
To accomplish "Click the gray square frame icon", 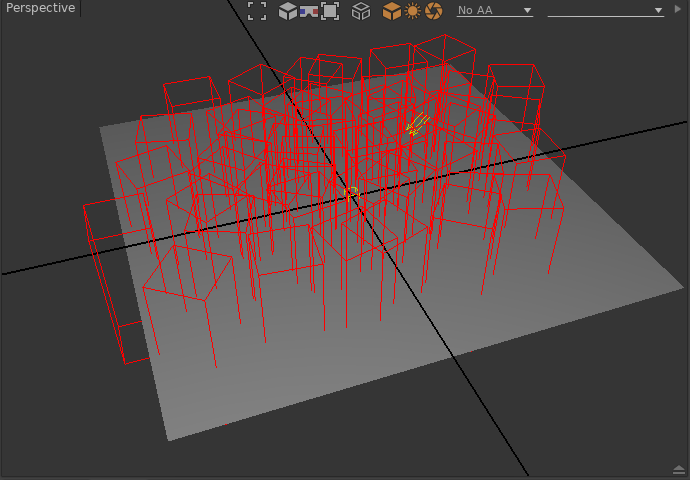I will click(x=330, y=11).
